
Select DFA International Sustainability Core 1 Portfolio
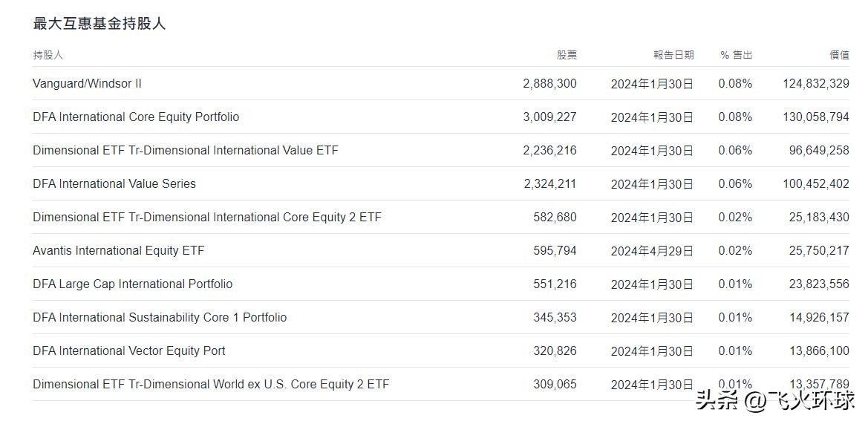pyautogui.click(x=160, y=317)
